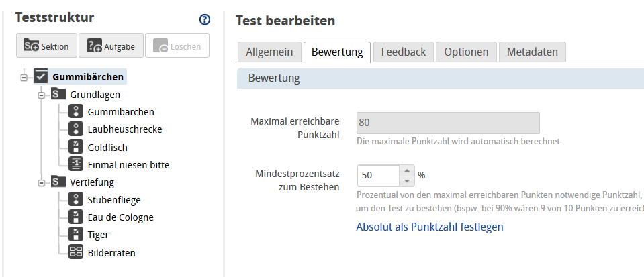Screen dimensions: 644x277
Task: Click the Laubheuschrecke question type icon
Action: [x=75, y=129]
